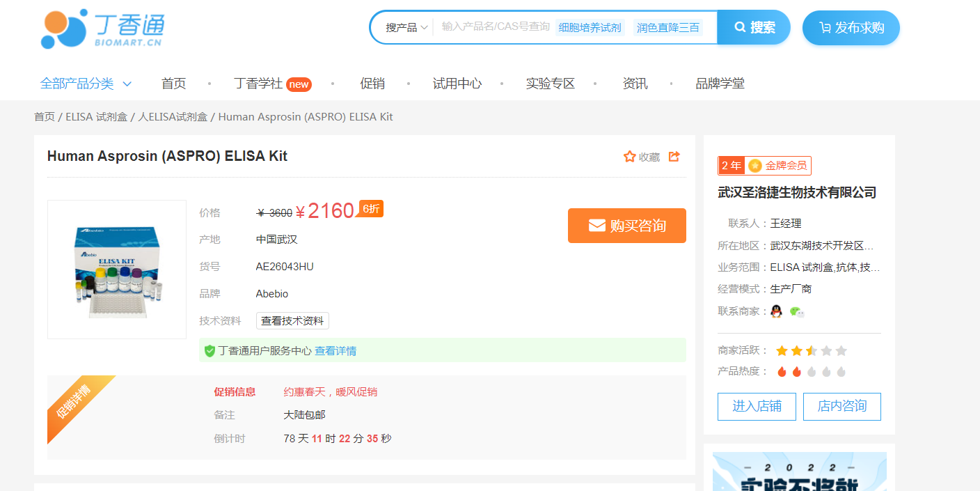Click the QQ penguin contact icon
The width and height of the screenshot is (980, 491).
tap(776, 311)
